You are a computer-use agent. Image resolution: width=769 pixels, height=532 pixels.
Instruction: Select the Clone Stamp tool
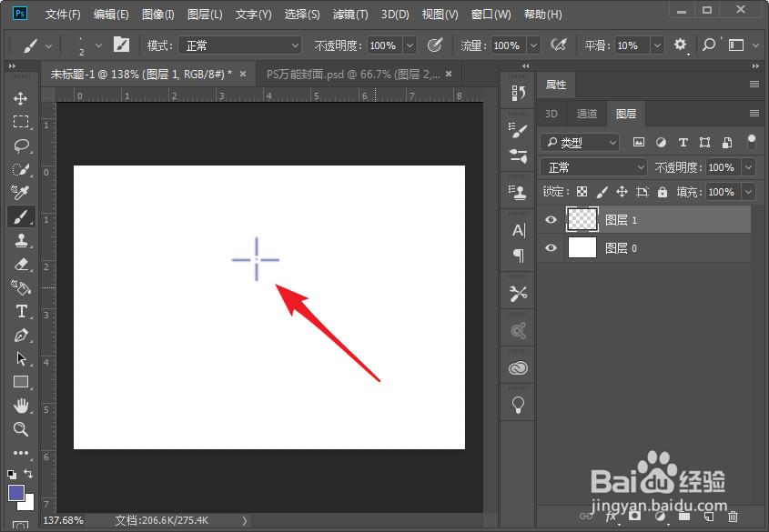point(21,240)
